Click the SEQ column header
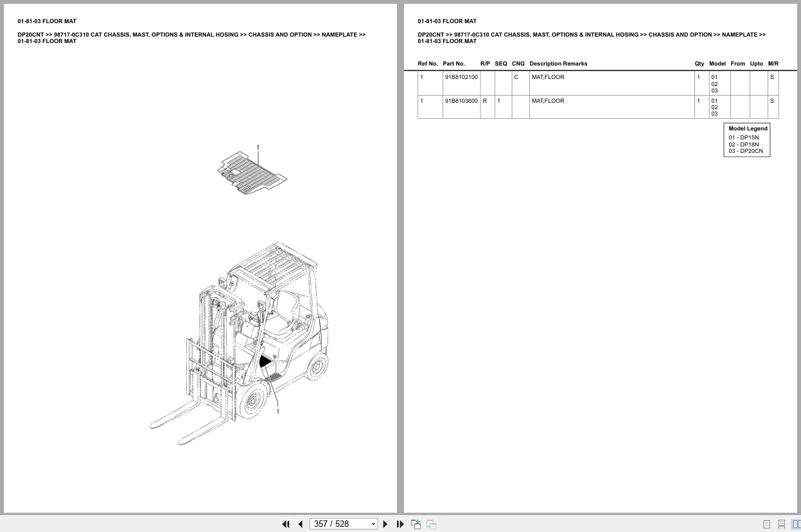This screenshot has width=801, height=532. click(501, 64)
